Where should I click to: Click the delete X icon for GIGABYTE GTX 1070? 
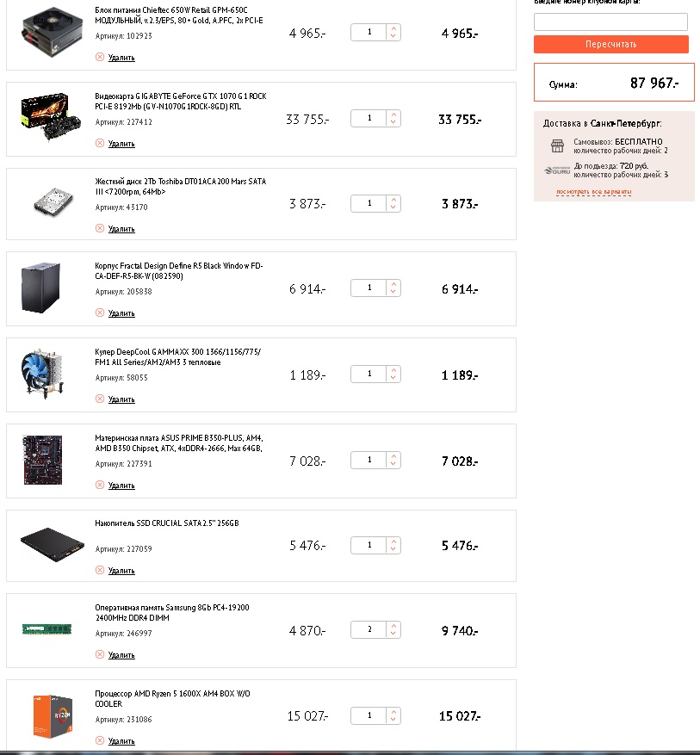(100, 143)
